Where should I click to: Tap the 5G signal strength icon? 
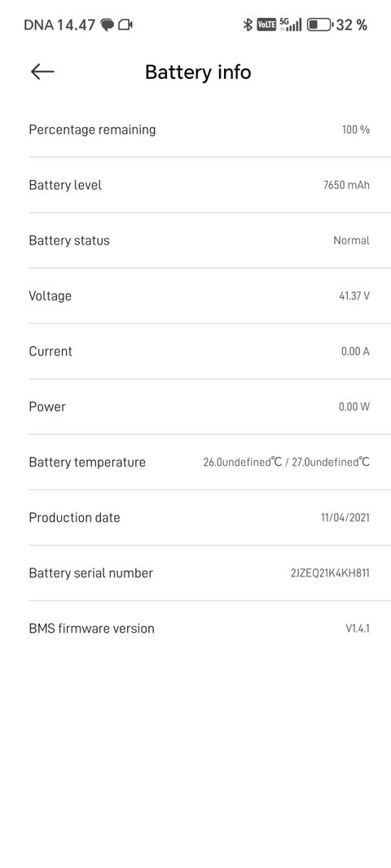[x=291, y=24]
